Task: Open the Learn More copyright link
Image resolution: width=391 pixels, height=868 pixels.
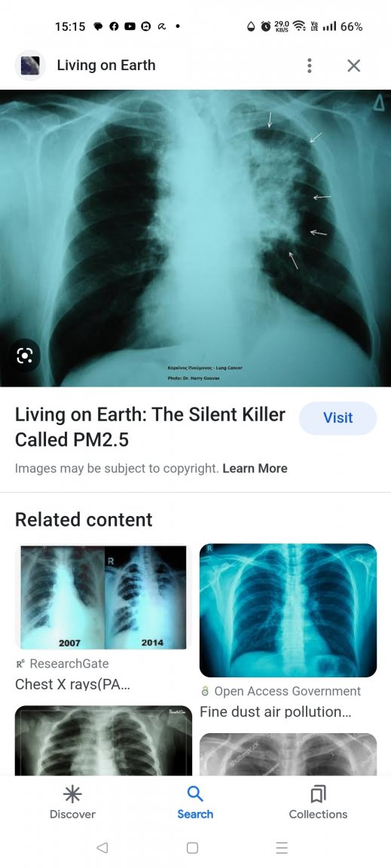Action: click(255, 469)
